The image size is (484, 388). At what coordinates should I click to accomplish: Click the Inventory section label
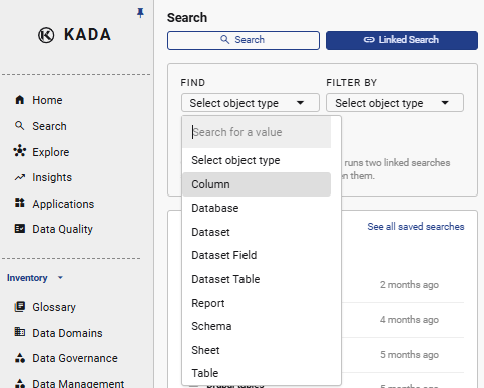[x=27, y=278]
